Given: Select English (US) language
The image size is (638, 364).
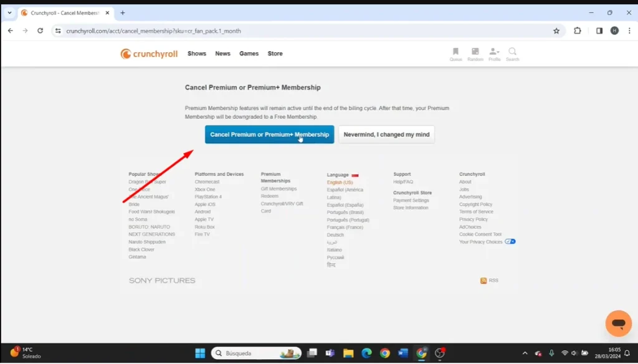Looking at the screenshot, I should tap(340, 183).
